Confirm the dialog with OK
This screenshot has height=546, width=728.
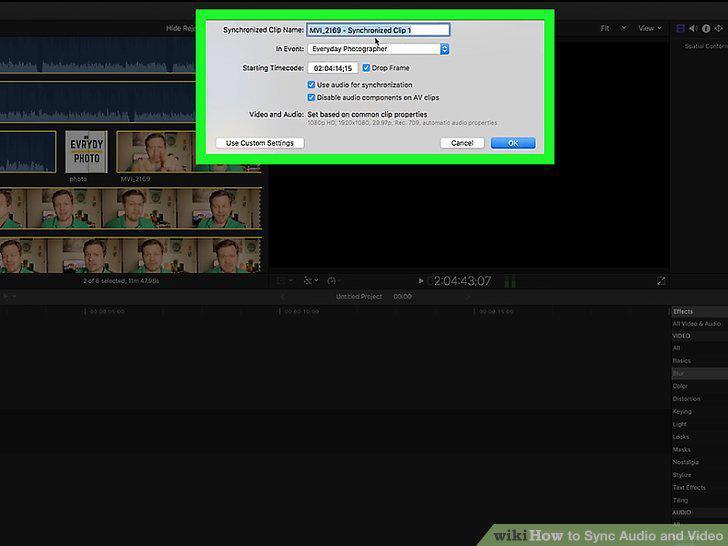(x=513, y=143)
